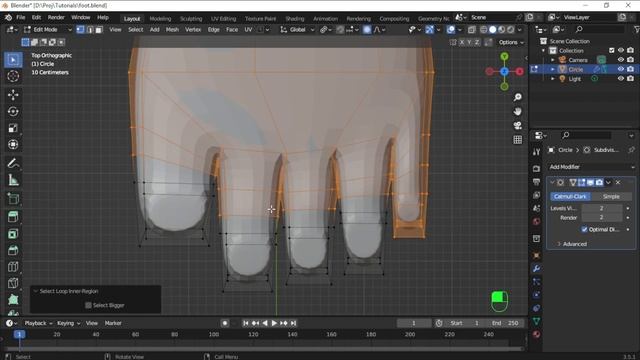
Task: Toggle the camera view icon
Action: tap(518, 125)
